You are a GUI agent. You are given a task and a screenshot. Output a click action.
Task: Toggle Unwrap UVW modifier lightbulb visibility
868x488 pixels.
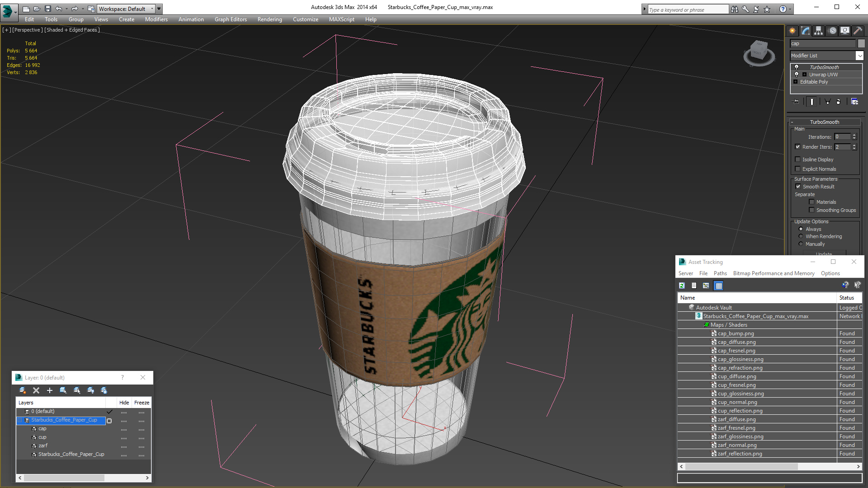point(797,74)
